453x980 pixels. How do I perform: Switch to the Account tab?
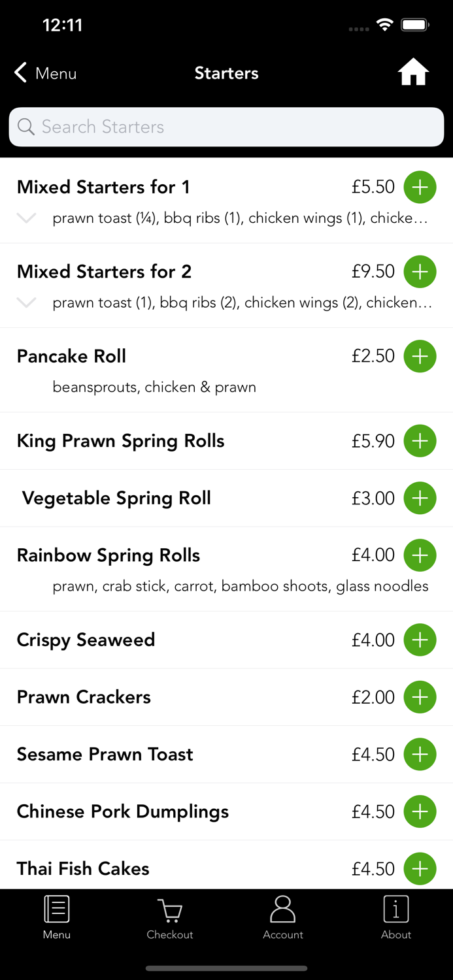(x=283, y=917)
